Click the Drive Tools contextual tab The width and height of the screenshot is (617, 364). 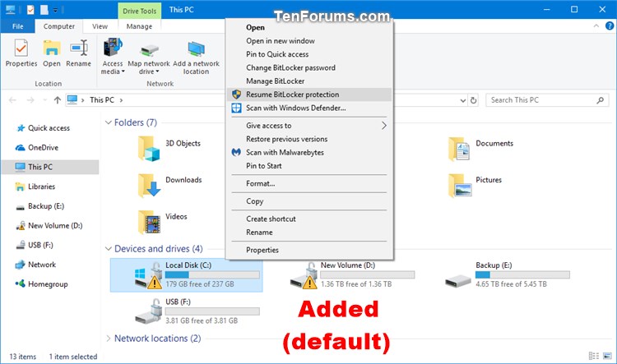[139, 11]
